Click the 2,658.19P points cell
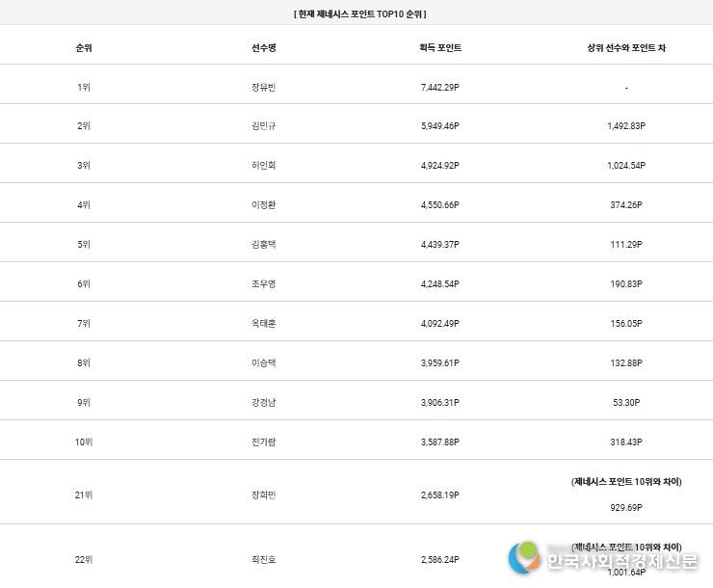Screen dimensions: 713x588 click(x=440, y=495)
